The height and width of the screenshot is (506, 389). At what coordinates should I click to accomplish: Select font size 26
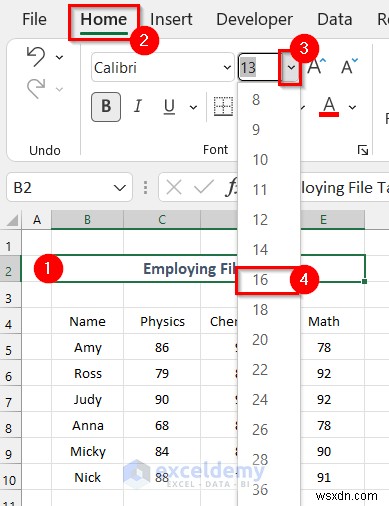[x=269, y=430]
